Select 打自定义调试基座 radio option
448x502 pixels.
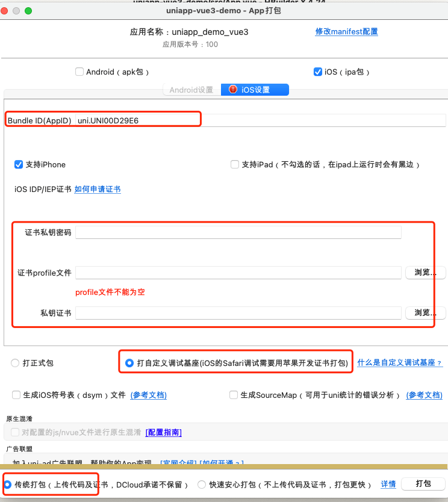(x=129, y=363)
